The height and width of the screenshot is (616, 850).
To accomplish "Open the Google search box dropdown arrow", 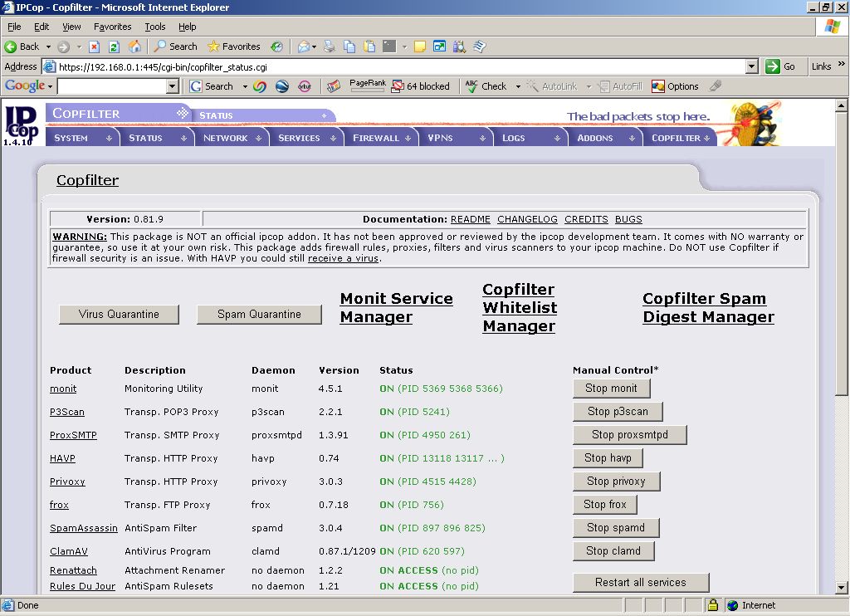I will (x=173, y=86).
